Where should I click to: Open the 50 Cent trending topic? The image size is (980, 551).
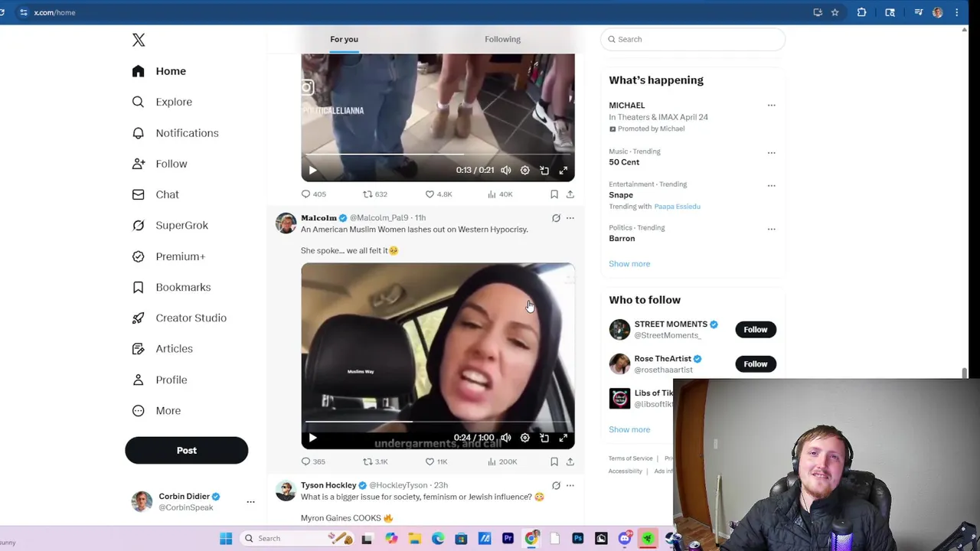[624, 162]
